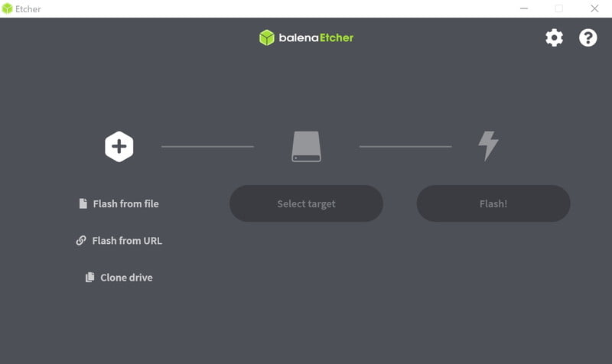Click the Flash! button
Screen dimensions: 612x364
coord(493,203)
